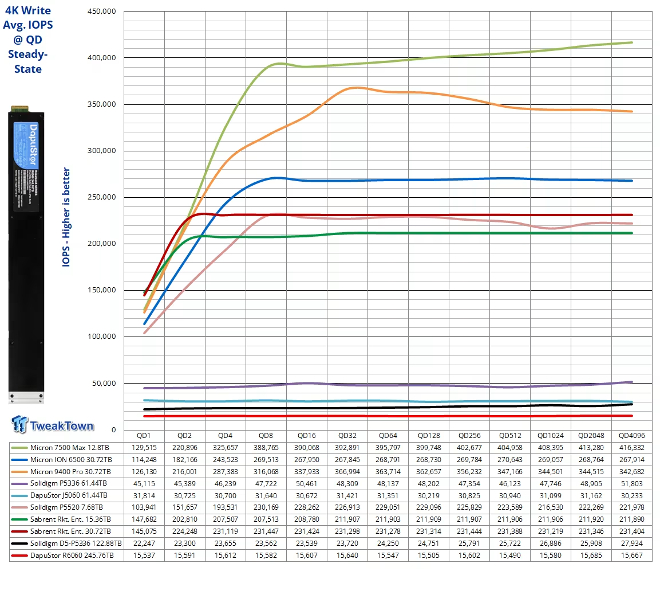Viewport: 660px width, 606px height.
Task: Click the DapuStor R6060 QD4096 cell
Action: click(x=631, y=555)
